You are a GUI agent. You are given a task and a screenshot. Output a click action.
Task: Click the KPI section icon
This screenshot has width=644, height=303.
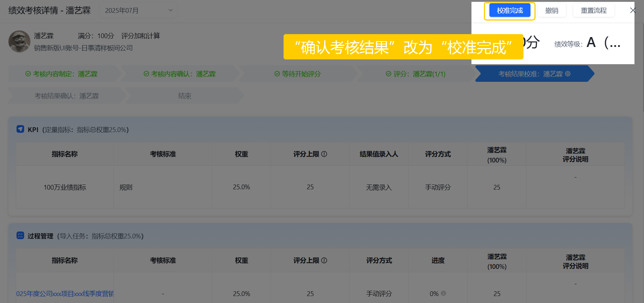click(20, 129)
